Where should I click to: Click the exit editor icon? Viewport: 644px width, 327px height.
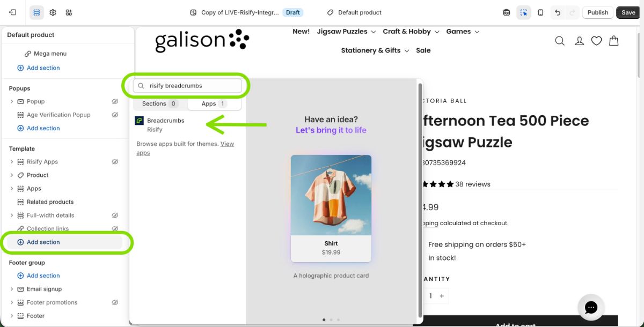point(13,12)
